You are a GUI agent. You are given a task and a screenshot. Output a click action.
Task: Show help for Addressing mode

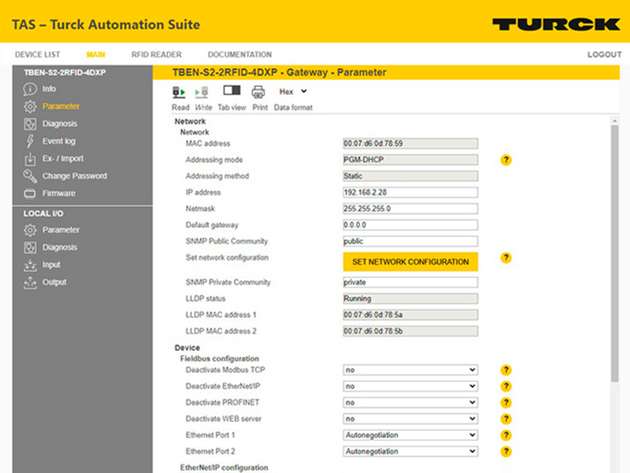[x=506, y=160]
